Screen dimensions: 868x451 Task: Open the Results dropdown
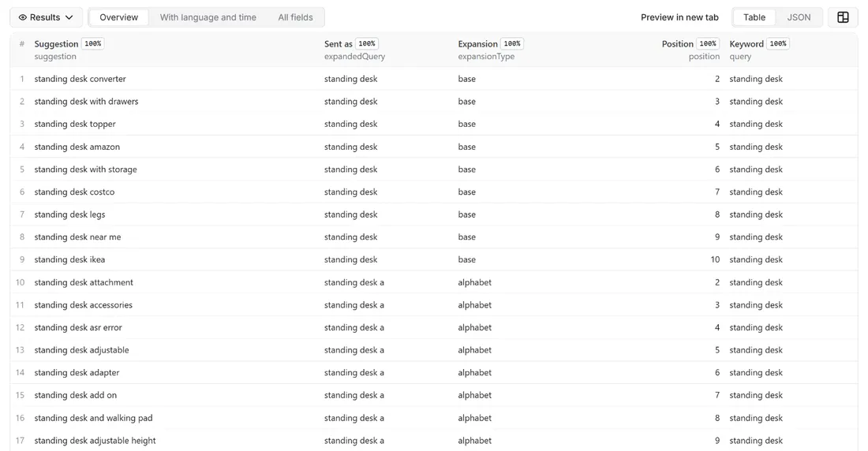[46, 17]
